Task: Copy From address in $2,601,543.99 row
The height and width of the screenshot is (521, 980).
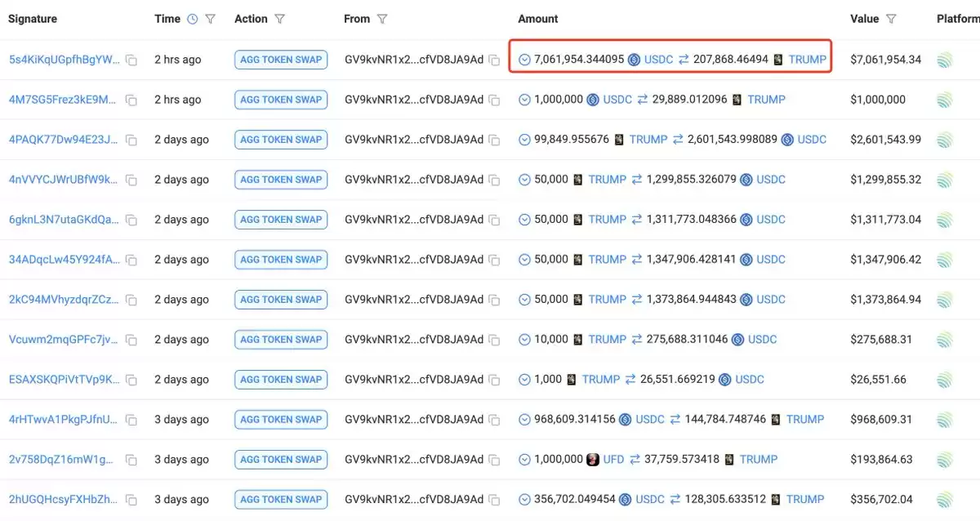Action: tap(494, 140)
